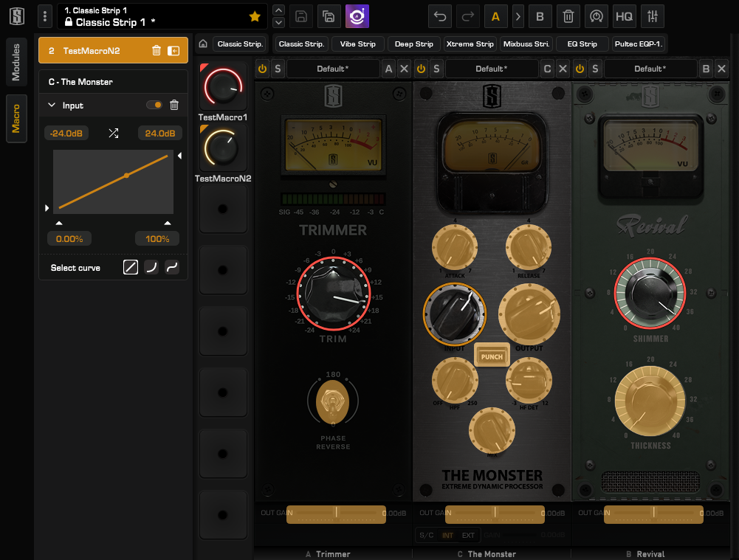739x560 pixels.
Task: Enable Solo on the Trimmer module
Action: pyautogui.click(x=277, y=69)
